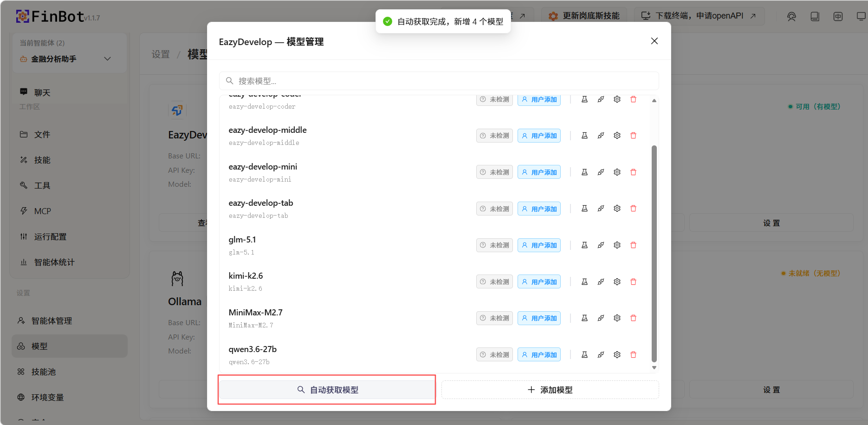Click the FinBot logo icon
The width and height of the screenshot is (868, 425).
tap(22, 17)
